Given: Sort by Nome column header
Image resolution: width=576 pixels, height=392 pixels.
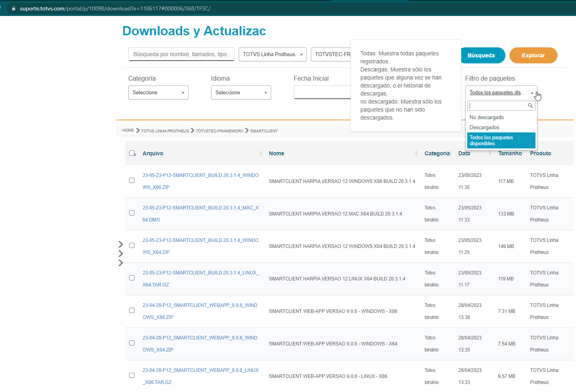Looking at the screenshot, I should (276, 153).
